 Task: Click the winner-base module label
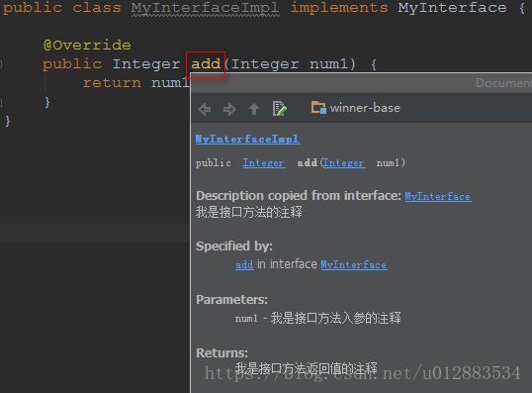pyautogui.click(x=365, y=108)
